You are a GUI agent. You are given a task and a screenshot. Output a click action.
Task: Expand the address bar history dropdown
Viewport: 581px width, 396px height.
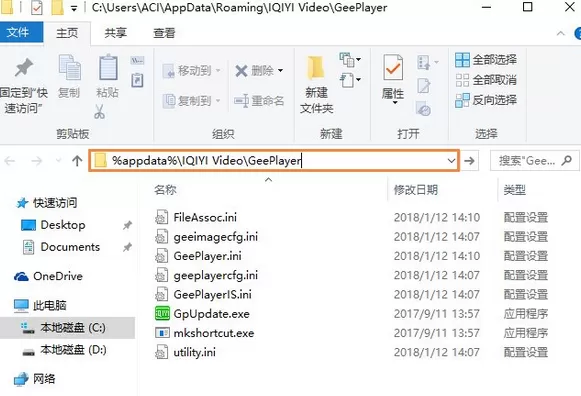(x=451, y=161)
